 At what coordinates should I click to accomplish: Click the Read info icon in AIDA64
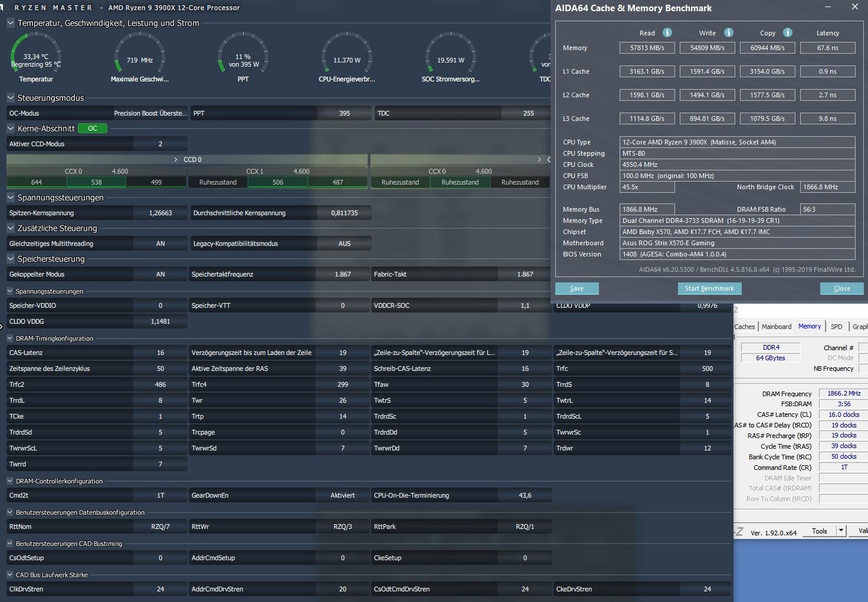point(667,32)
